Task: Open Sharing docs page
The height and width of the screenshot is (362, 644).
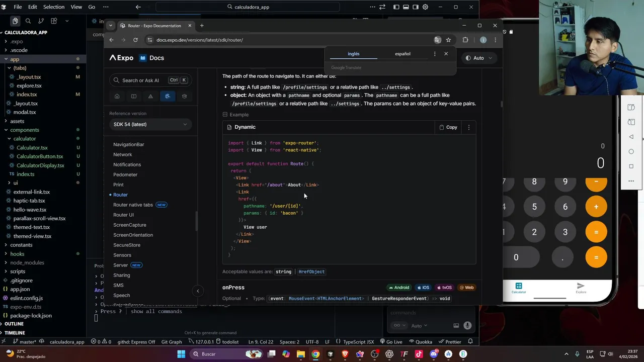Action: [122, 275]
